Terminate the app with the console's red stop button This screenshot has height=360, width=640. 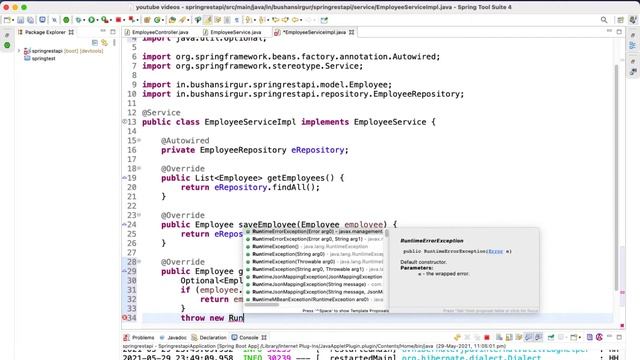487,337
